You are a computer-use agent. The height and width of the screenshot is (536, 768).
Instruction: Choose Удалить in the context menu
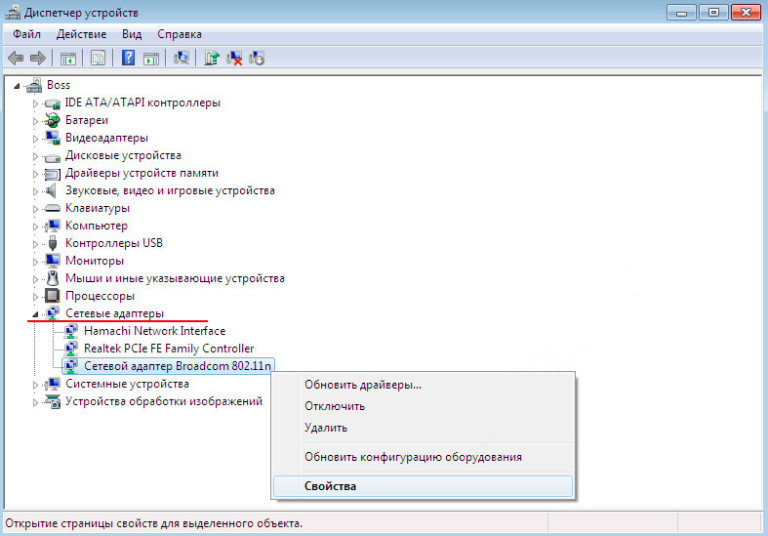coord(326,428)
